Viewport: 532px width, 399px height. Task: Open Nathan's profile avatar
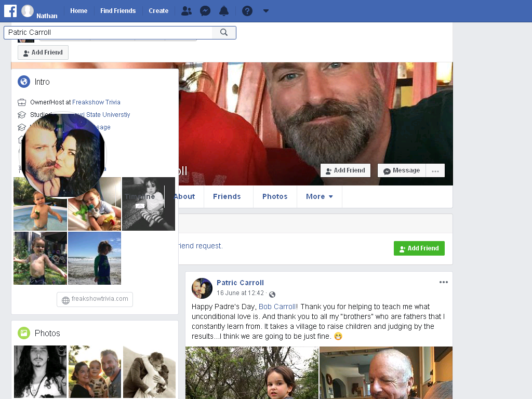click(28, 11)
